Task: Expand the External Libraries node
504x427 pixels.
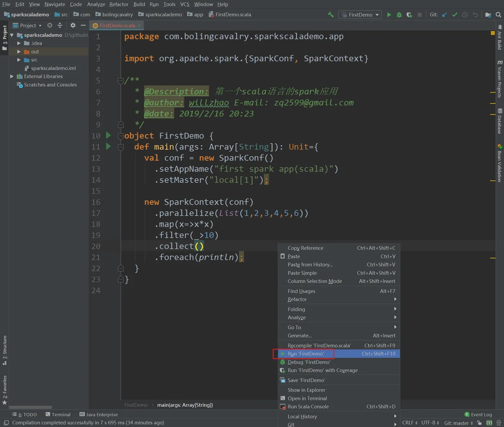Action: [12, 76]
